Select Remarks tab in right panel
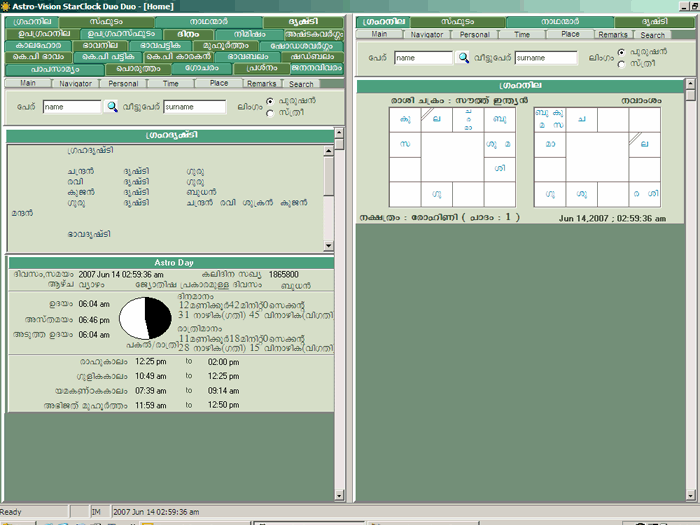The image size is (700, 525). (x=613, y=34)
